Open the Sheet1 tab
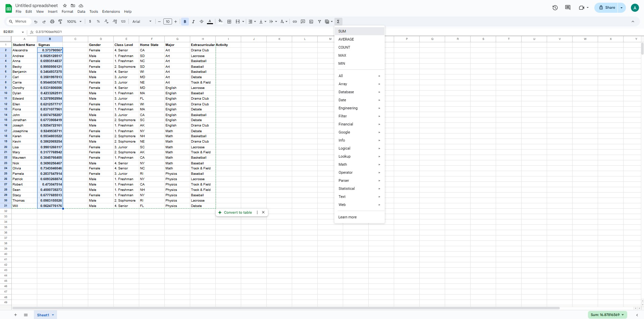This screenshot has height=319, width=644. (x=45, y=315)
